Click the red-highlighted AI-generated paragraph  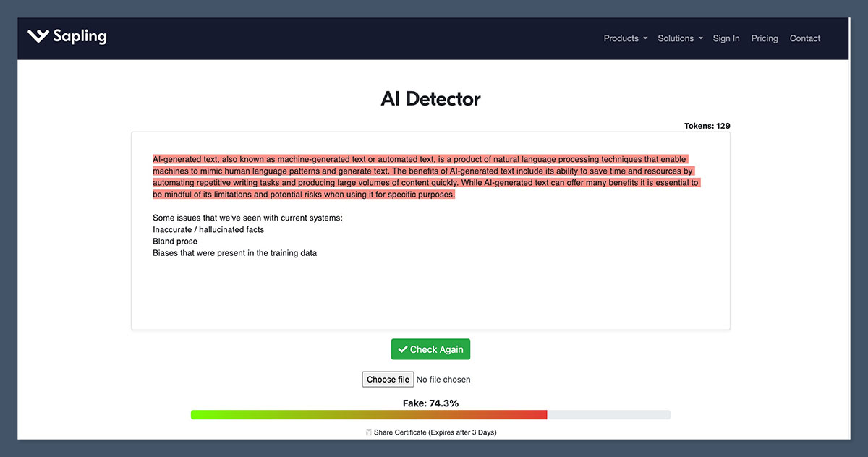[x=425, y=176]
